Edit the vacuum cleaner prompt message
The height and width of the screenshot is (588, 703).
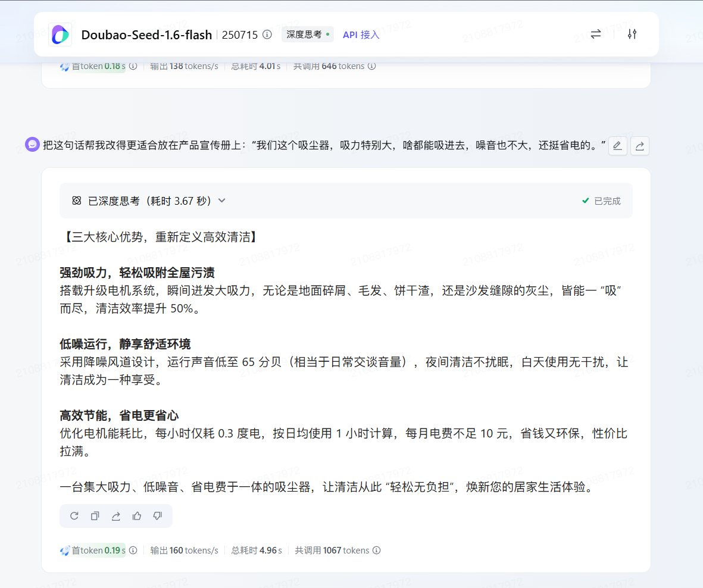[617, 146]
